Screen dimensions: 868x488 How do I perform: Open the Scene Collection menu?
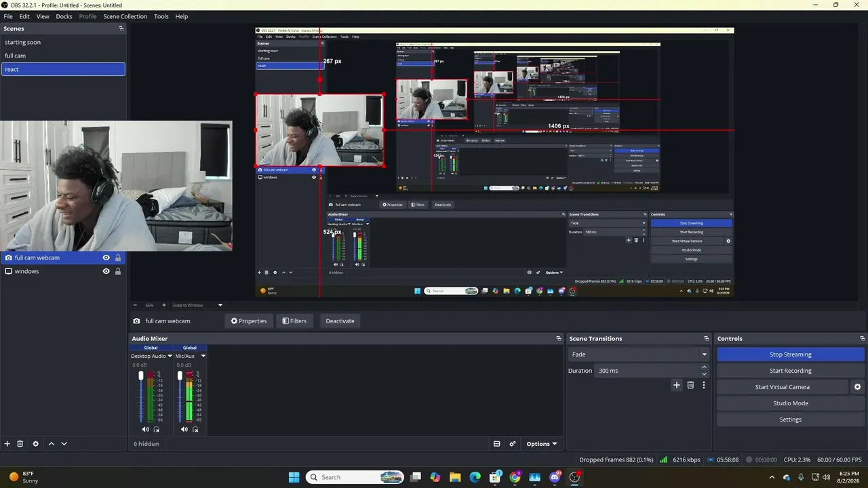pos(125,16)
